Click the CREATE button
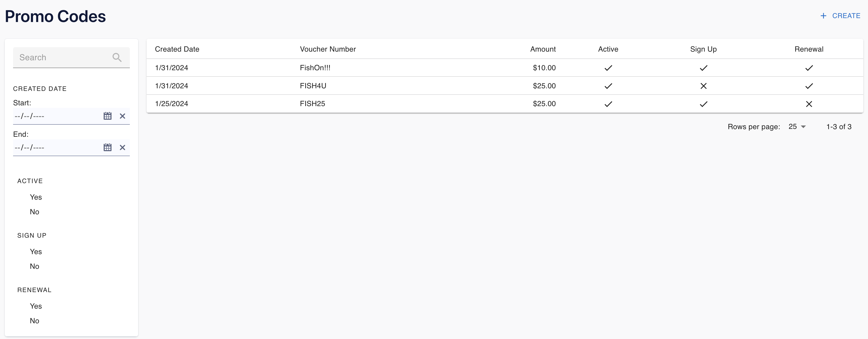 [x=846, y=16]
